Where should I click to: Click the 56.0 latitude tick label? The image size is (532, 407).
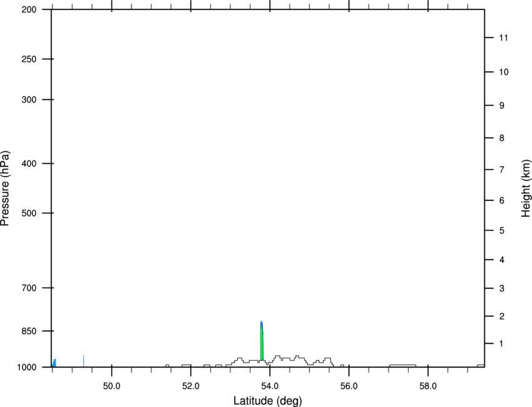(x=349, y=386)
